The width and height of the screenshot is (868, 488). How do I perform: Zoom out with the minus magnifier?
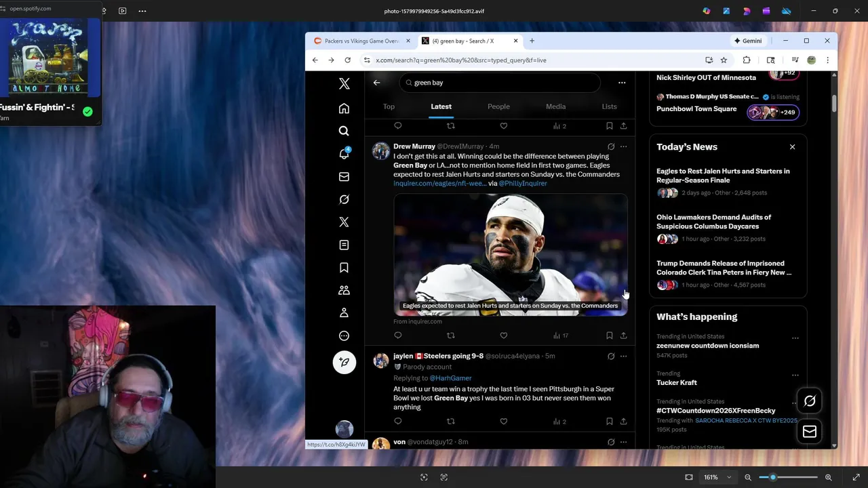[748, 477]
